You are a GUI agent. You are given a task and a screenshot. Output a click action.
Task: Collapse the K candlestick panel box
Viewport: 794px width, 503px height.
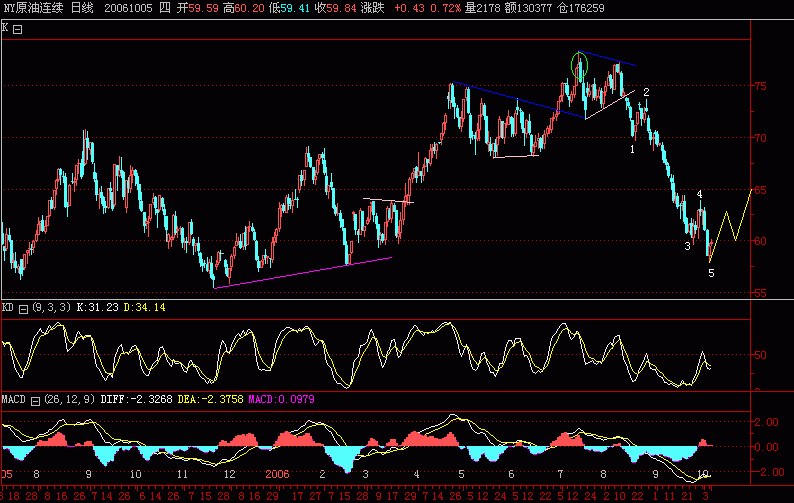18,29
